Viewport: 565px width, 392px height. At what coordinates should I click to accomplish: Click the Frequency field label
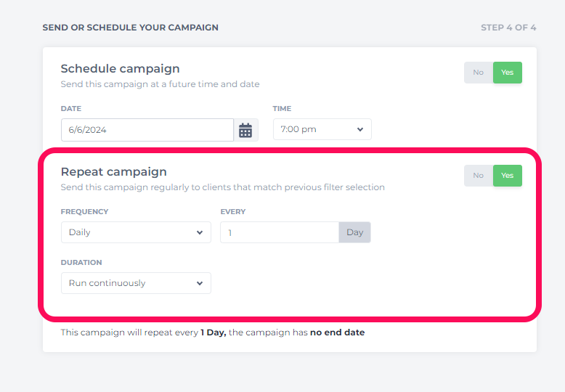[x=85, y=211]
